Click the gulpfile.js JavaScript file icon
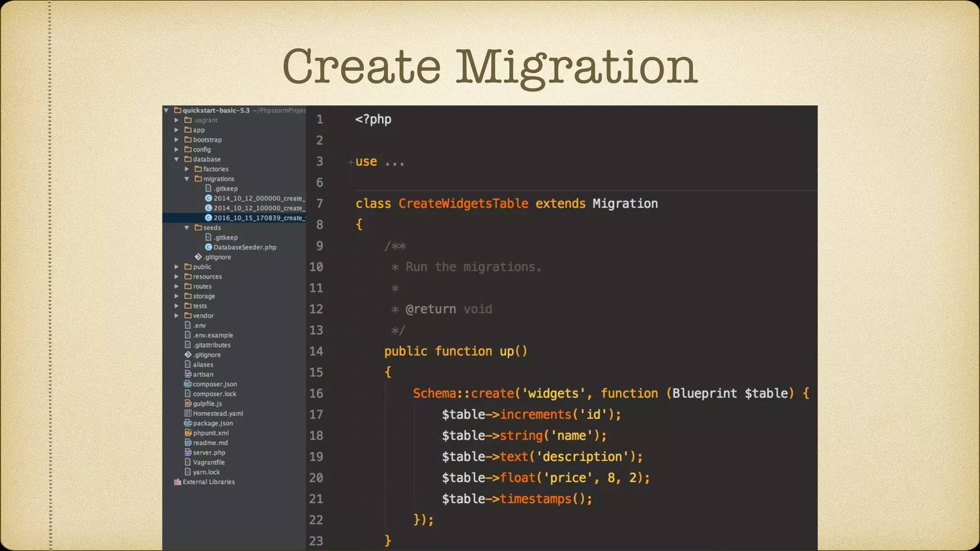This screenshot has height=551, width=980. (x=188, y=404)
